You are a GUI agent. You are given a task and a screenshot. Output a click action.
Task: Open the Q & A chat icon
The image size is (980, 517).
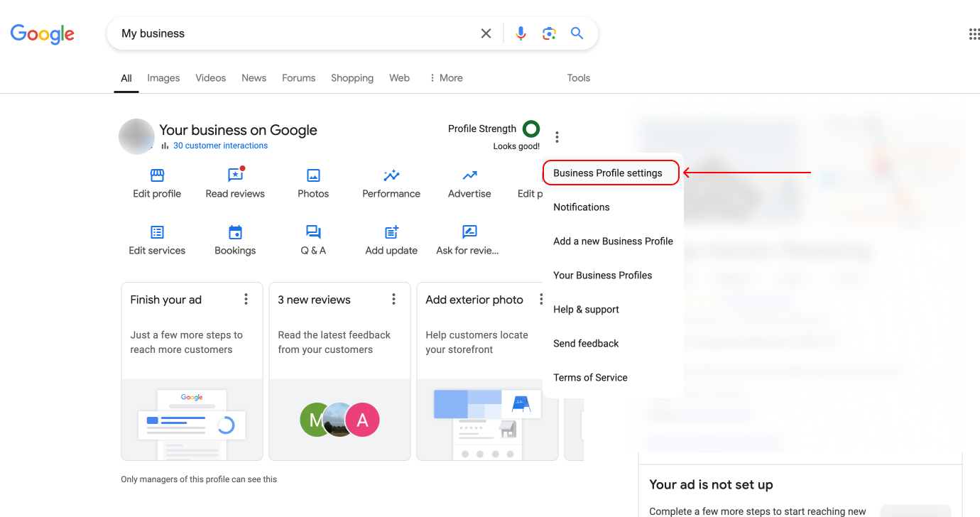coord(313,232)
